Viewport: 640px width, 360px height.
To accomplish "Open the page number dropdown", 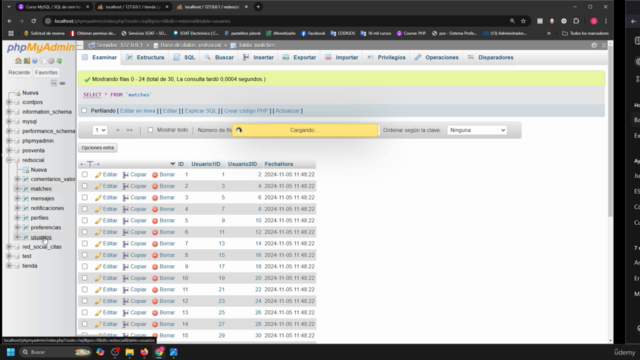I will point(100,130).
